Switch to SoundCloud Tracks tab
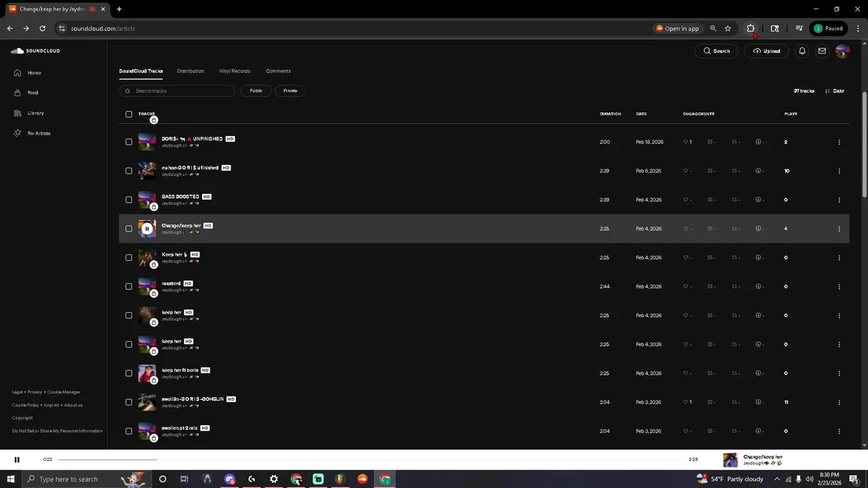Viewport: 868px width, 488px height. (x=141, y=71)
